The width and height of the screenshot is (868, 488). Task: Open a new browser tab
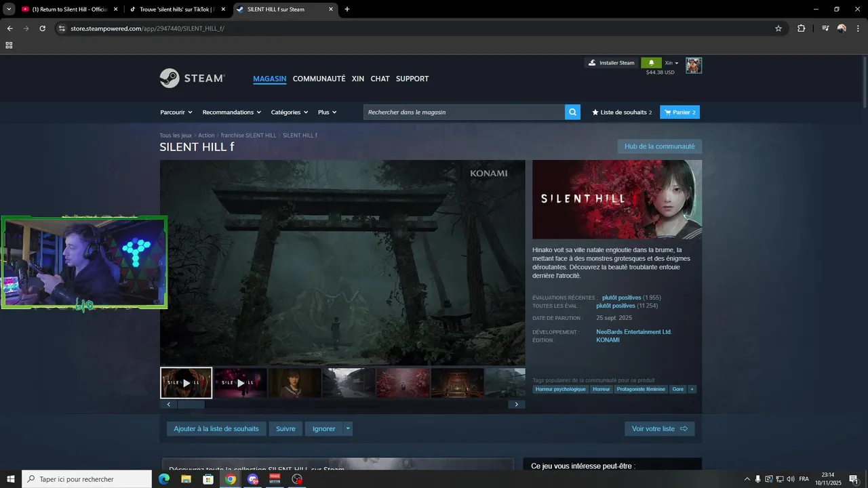click(x=347, y=9)
